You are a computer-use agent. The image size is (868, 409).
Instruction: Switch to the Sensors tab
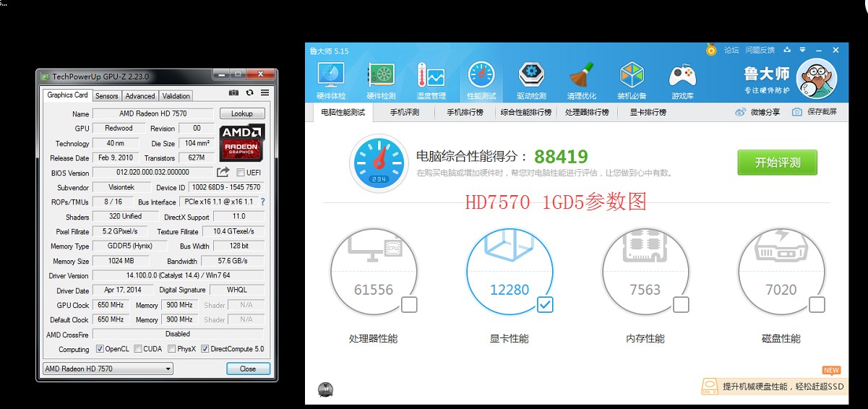tap(106, 95)
